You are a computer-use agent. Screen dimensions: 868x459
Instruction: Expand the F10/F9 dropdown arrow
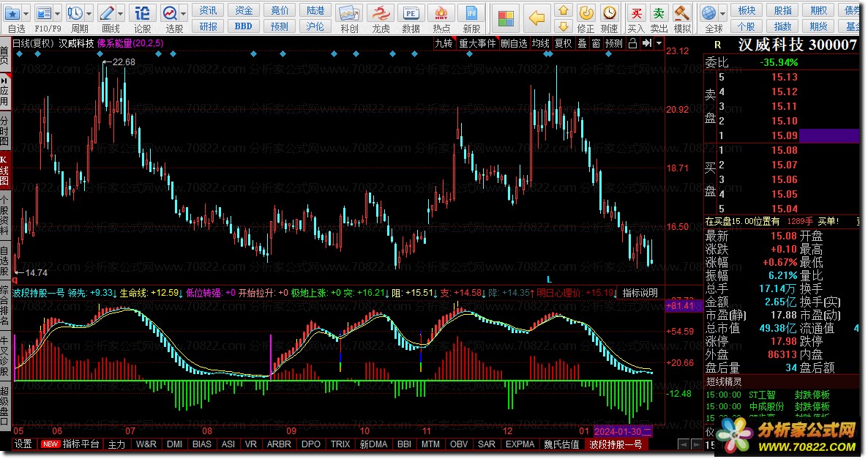pos(57,13)
